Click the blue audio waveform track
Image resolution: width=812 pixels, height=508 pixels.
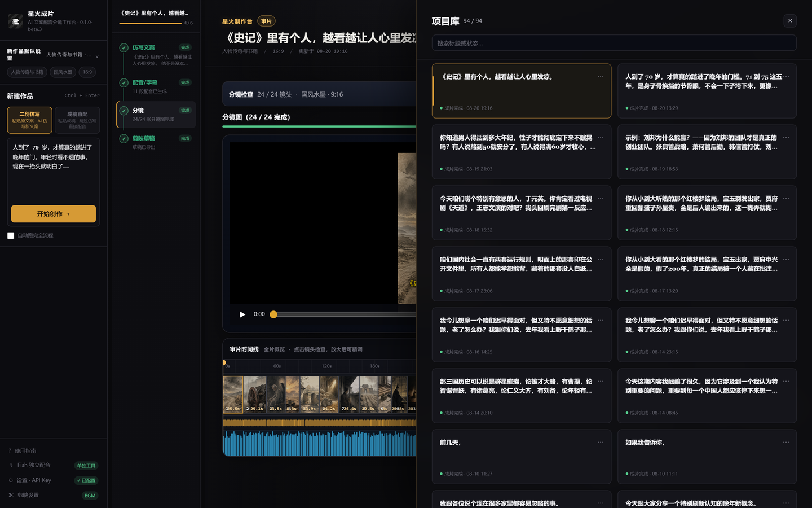[320, 443]
